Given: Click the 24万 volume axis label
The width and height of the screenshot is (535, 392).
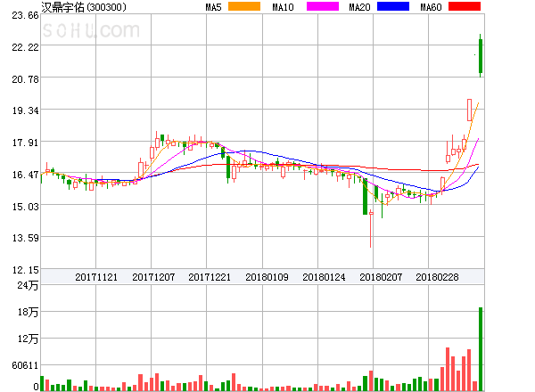Looking at the screenshot, I should [28, 285].
